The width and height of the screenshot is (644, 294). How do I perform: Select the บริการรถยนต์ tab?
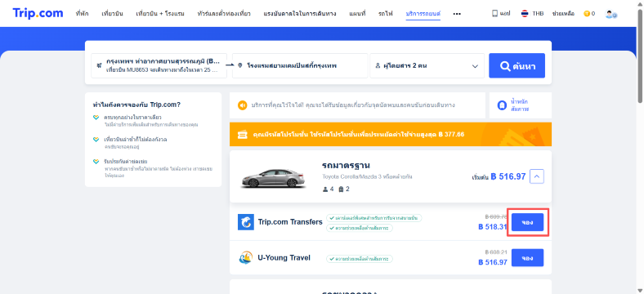click(423, 14)
